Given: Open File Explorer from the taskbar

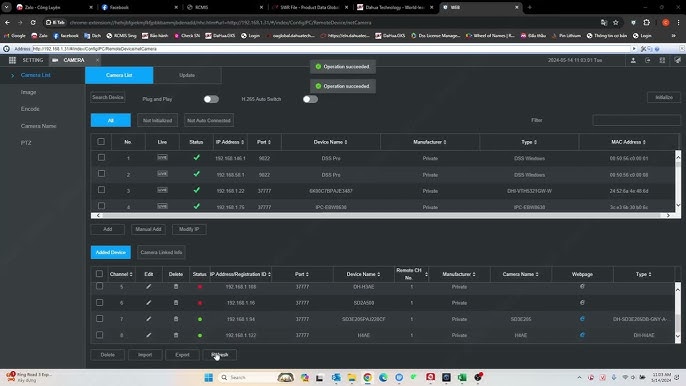Looking at the screenshot, I should pos(352,377).
